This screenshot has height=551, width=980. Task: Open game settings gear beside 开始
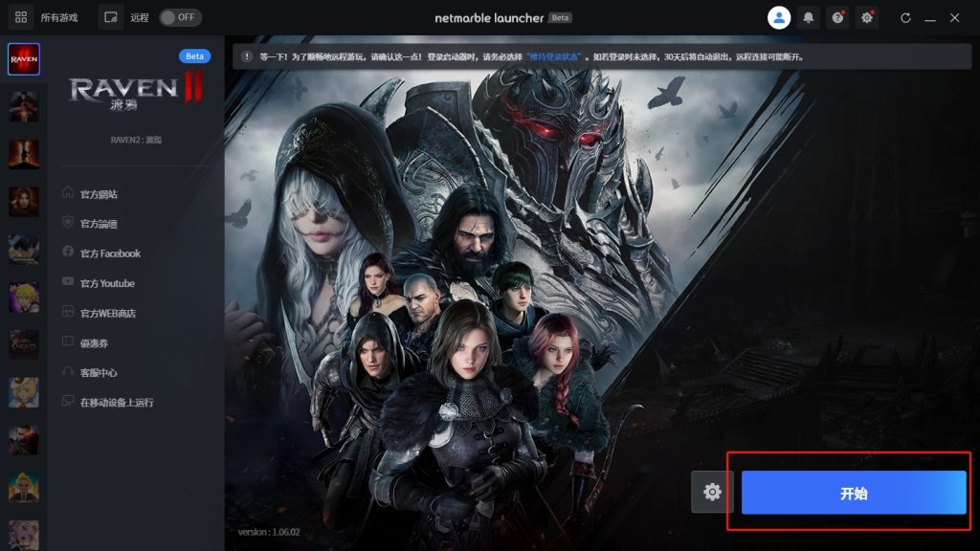click(712, 493)
